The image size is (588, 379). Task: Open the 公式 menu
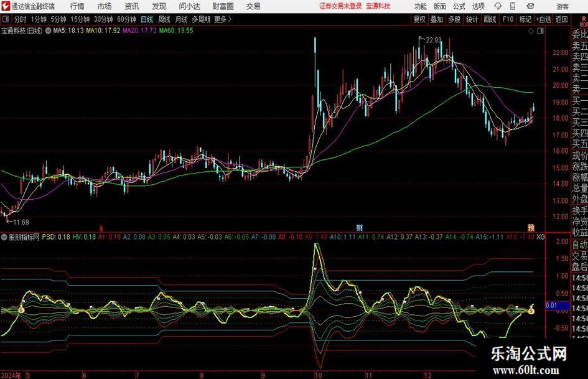pos(459,6)
